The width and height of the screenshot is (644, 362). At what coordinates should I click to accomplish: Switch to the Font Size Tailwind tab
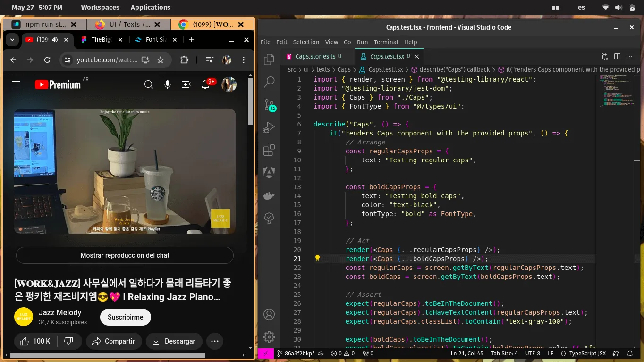coord(156,40)
